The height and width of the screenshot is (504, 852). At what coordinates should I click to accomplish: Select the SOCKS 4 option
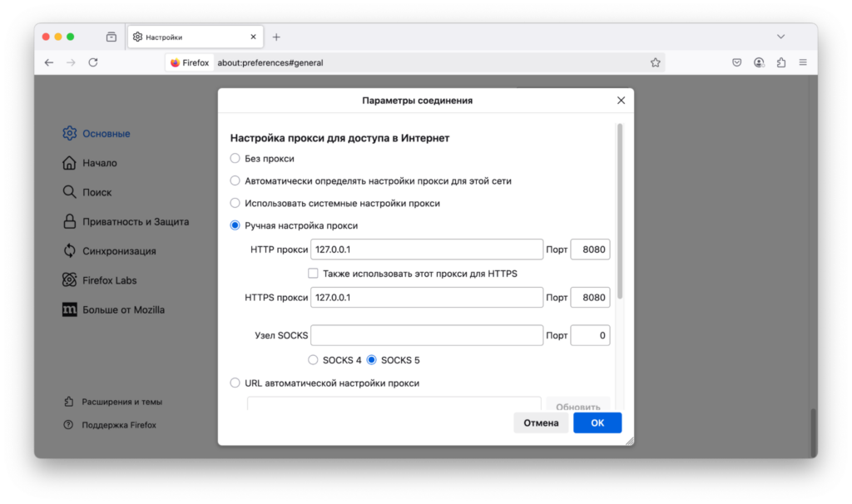313,359
